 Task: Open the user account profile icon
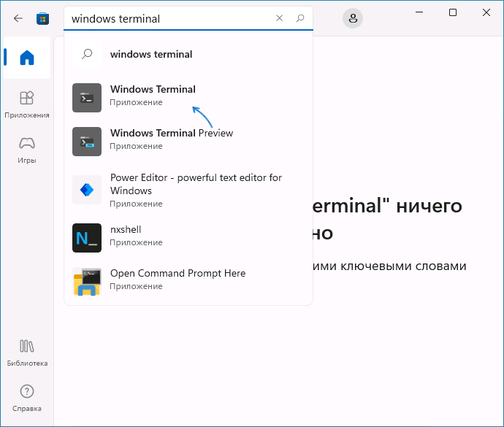pyautogui.click(x=353, y=18)
